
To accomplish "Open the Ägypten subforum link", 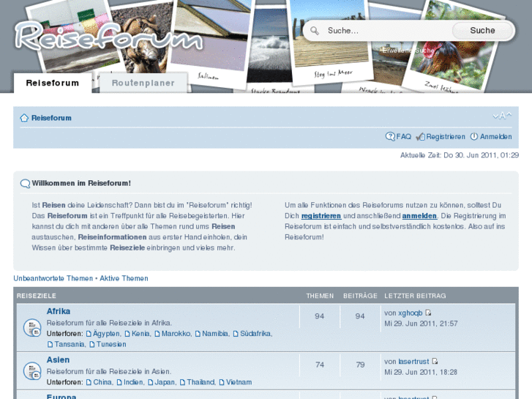I will pyautogui.click(x=106, y=334).
